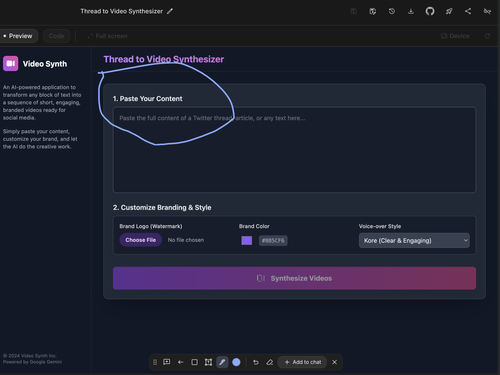Click the Synthesize Videos button
500x375 pixels.
coord(294,278)
